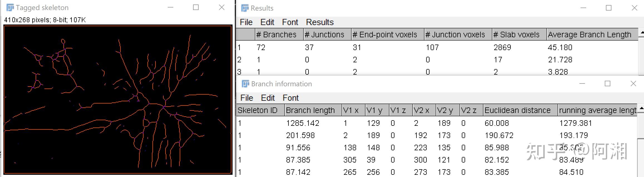
Task: Click the ImageJ icon in Branch information title
Action: [245, 84]
